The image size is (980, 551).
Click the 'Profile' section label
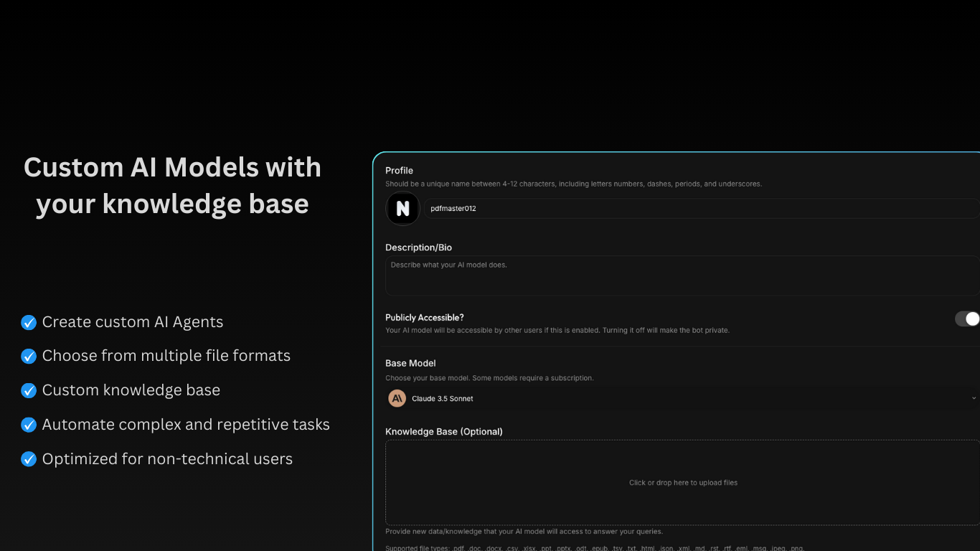point(399,171)
